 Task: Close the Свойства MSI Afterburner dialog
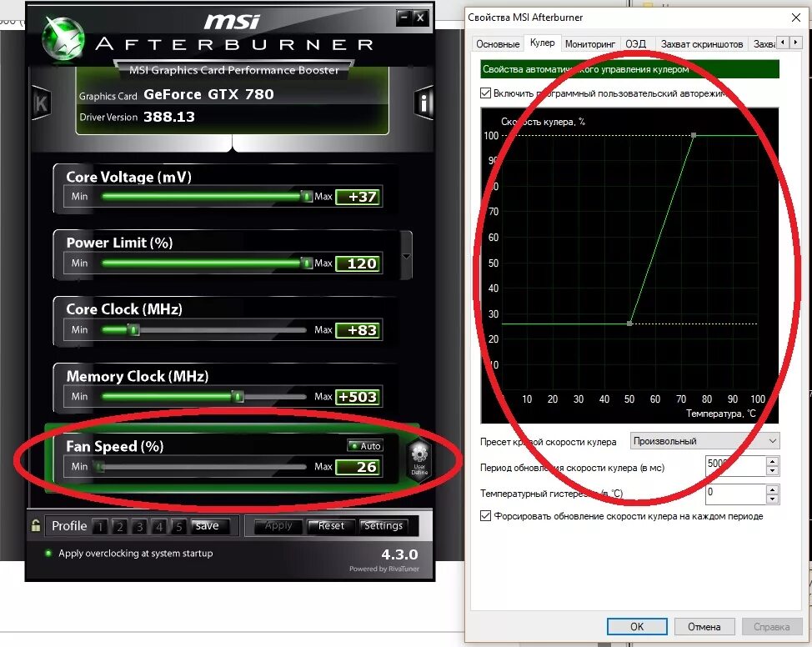(x=795, y=18)
